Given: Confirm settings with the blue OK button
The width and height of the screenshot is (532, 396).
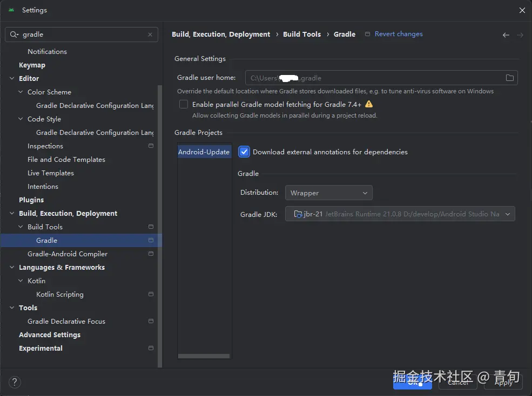Looking at the screenshot, I should coord(412,383).
